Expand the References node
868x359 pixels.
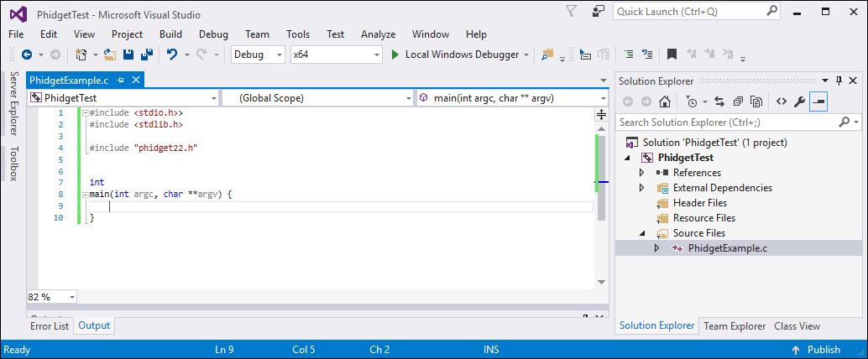tap(642, 173)
